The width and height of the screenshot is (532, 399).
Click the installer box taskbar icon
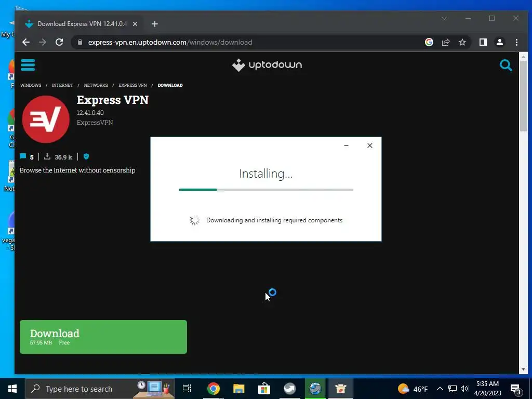click(x=341, y=389)
